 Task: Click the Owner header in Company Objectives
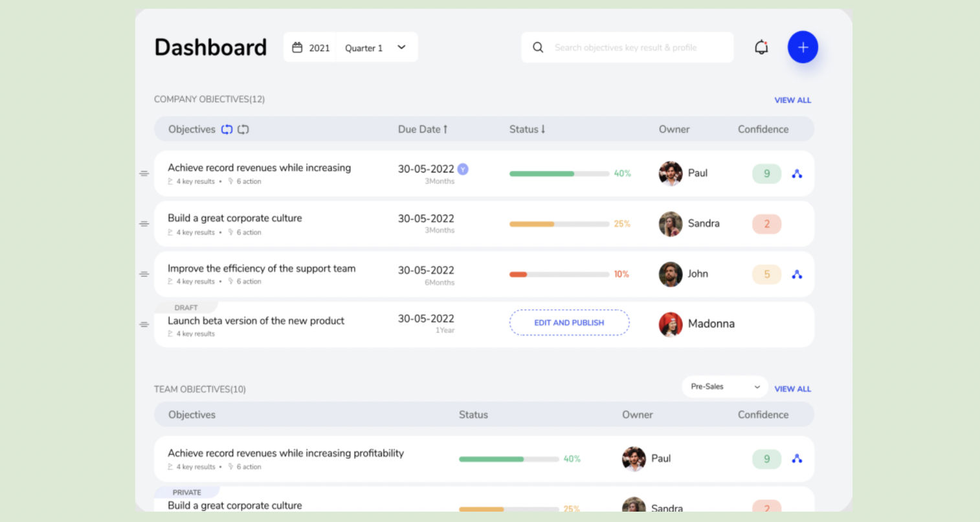click(x=674, y=130)
